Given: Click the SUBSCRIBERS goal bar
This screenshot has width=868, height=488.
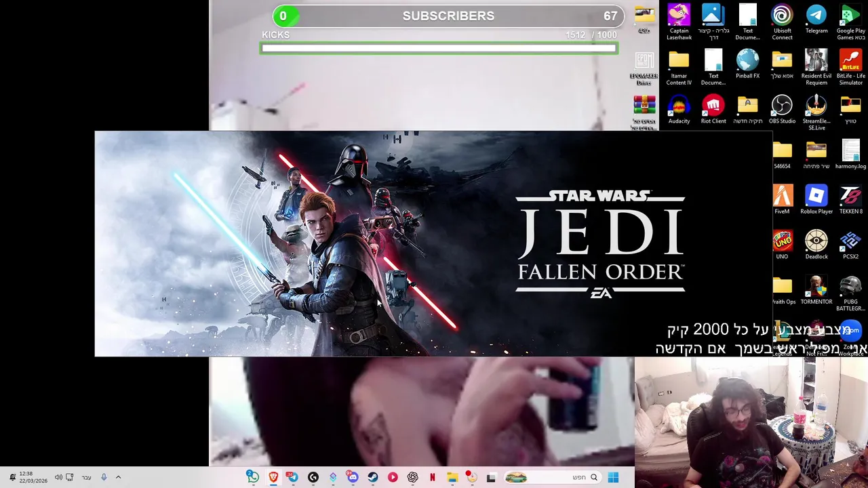Looking at the screenshot, I should click(448, 16).
